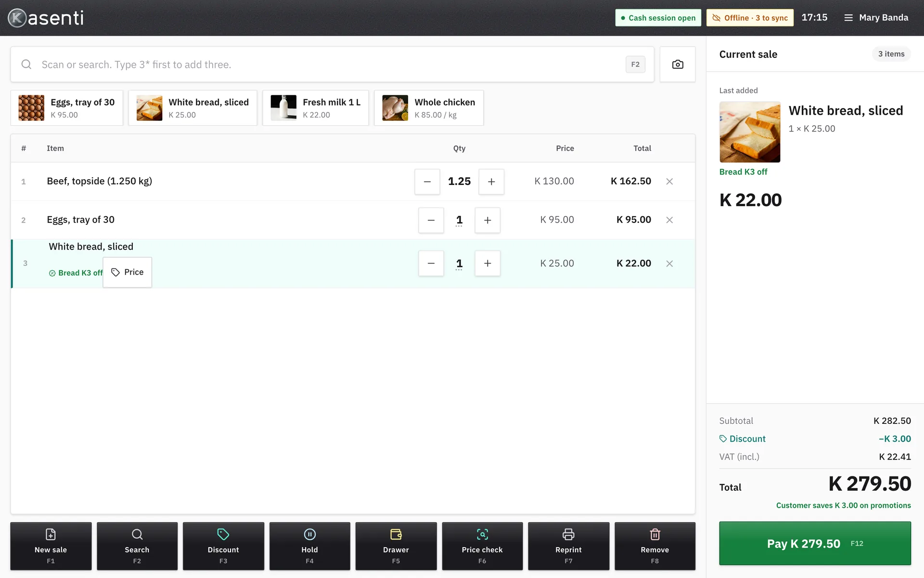Screen dimensions: 924x578
Task: Open the Mary Banda user menu
Action: point(876,18)
